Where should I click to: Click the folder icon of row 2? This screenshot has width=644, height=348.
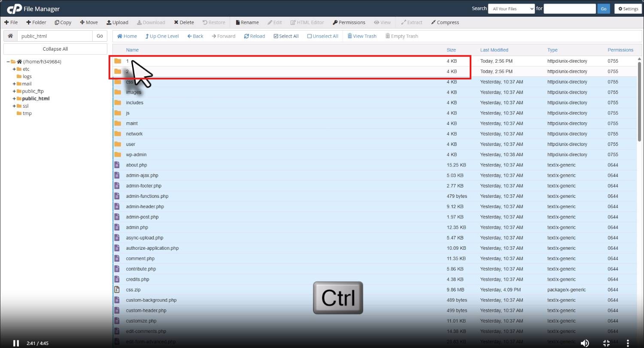pos(118,71)
